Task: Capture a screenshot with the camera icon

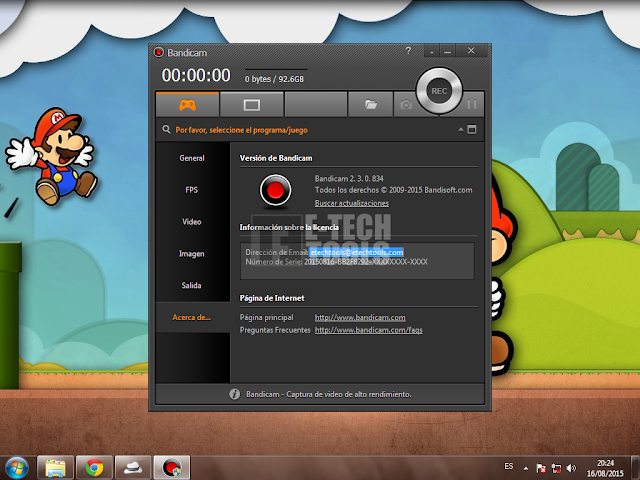Action: click(406, 105)
